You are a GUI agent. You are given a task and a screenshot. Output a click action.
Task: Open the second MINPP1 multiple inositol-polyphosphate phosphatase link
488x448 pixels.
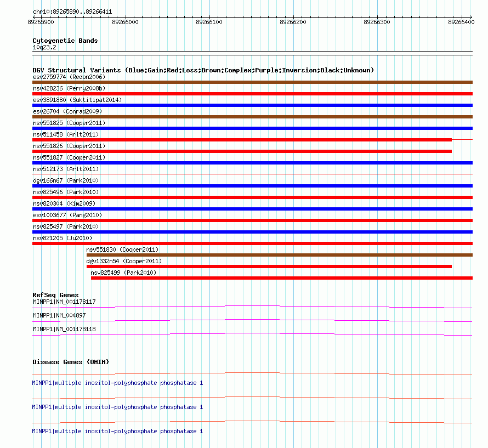tap(117, 407)
